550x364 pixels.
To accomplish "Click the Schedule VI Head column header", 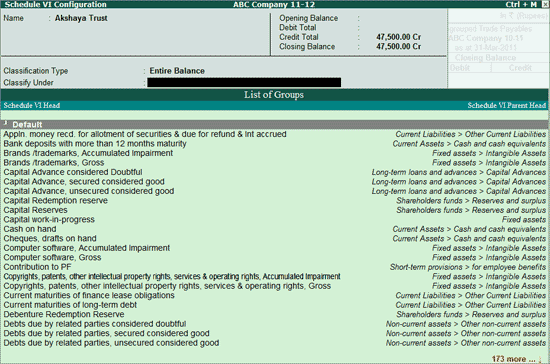I will (x=32, y=106).
